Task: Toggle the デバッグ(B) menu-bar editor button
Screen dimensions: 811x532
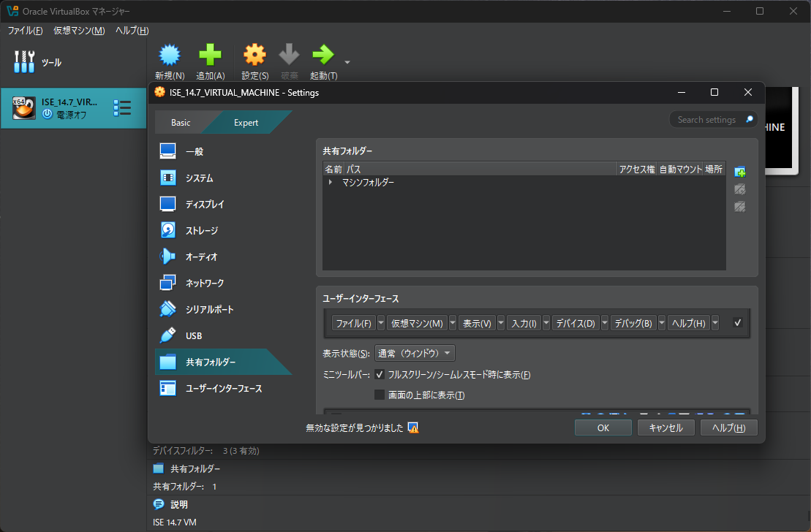Action: point(633,323)
